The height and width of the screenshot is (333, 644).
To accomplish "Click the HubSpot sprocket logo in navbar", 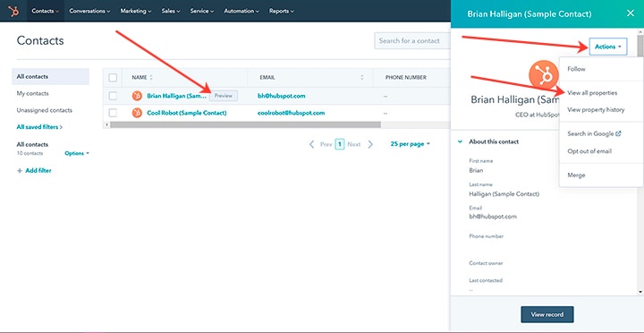I will pyautogui.click(x=13, y=11).
